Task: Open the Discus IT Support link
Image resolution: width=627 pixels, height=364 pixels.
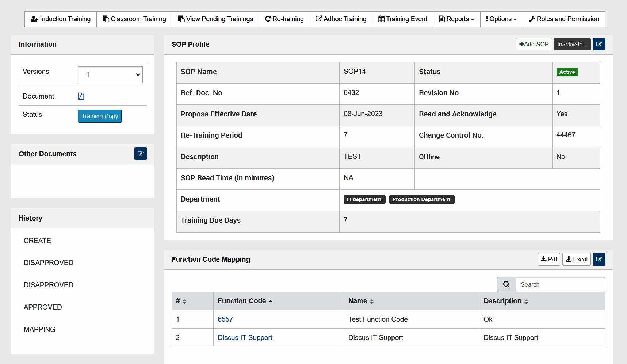Action: point(245,337)
